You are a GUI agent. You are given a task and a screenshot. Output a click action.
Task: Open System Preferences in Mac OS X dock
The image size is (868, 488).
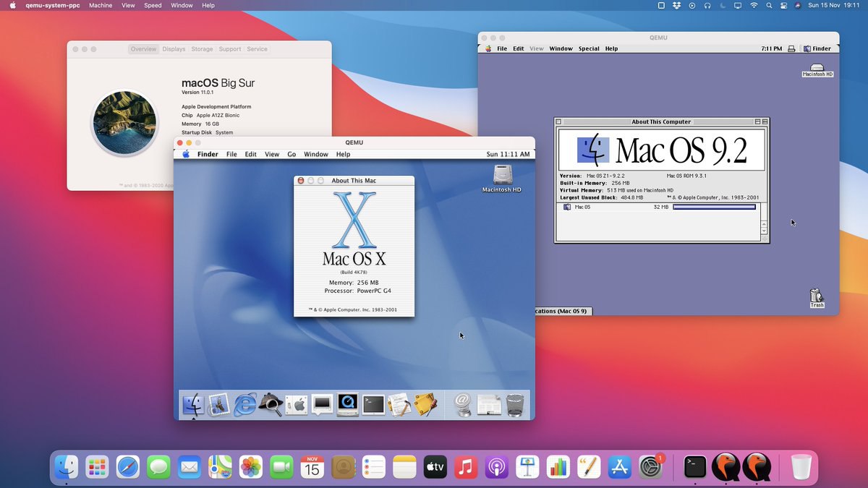(x=297, y=405)
